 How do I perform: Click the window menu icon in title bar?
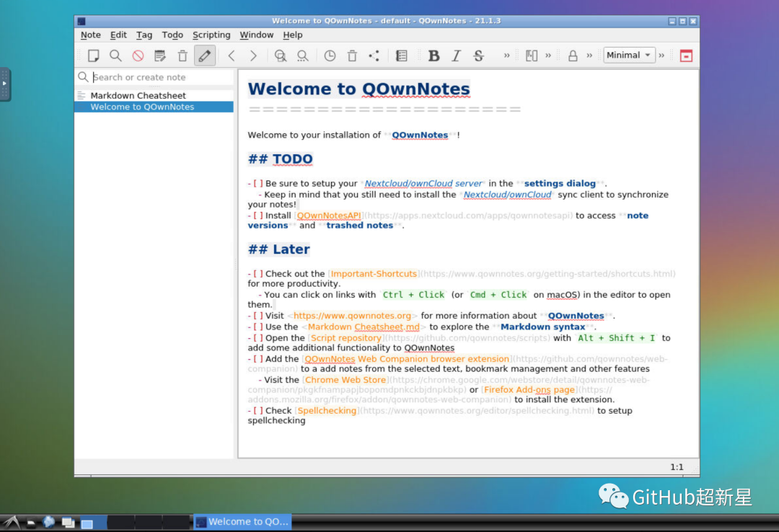(x=82, y=22)
